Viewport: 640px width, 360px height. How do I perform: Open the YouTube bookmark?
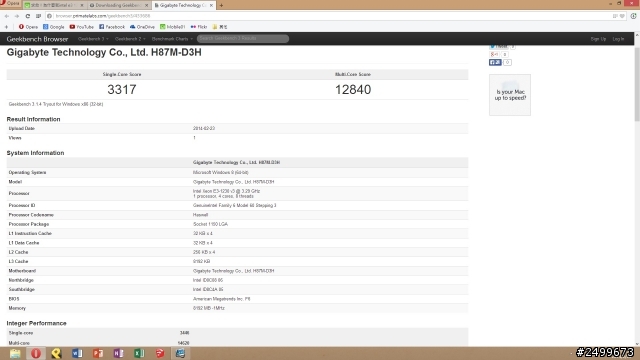point(82,27)
